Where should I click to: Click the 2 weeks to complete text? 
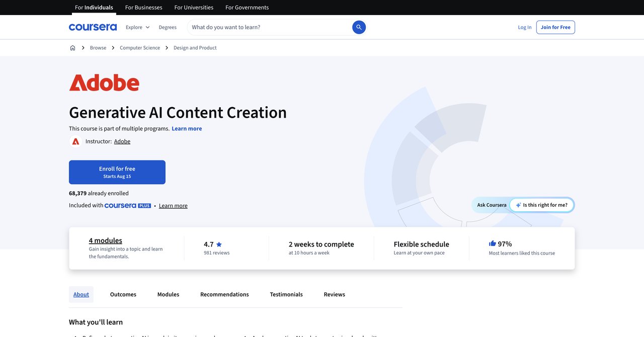[321, 244]
